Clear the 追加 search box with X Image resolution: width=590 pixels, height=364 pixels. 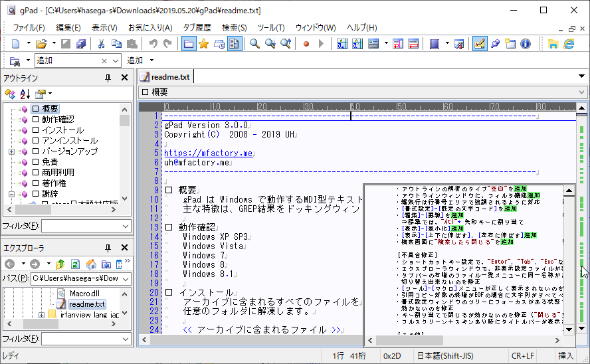click(x=104, y=61)
